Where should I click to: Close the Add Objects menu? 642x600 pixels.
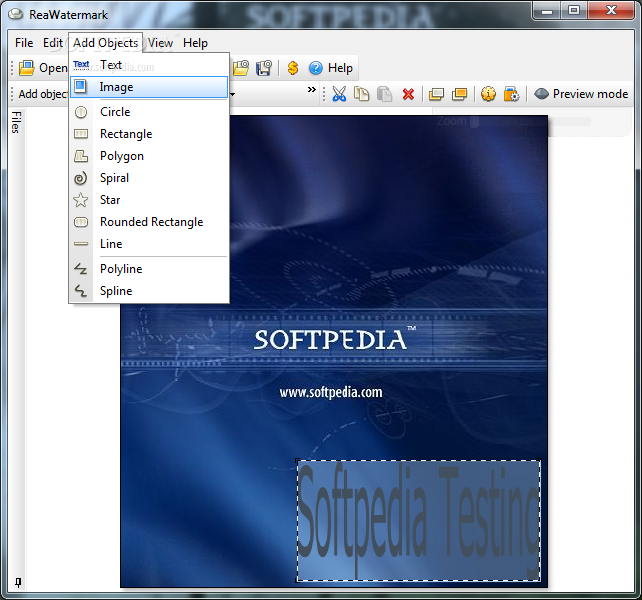click(x=105, y=43)
